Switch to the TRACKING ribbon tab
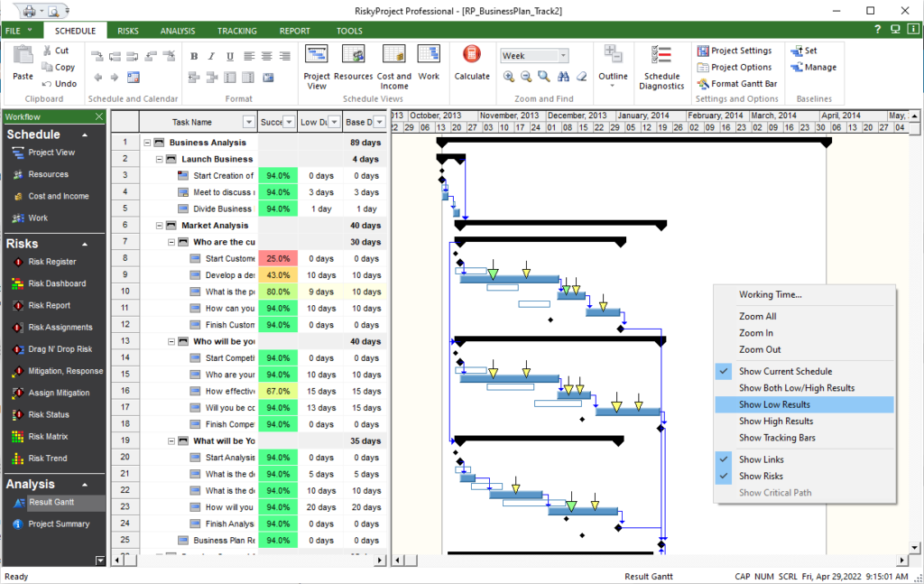This screenshot has width=924, height=584. (x=236, y=30)
